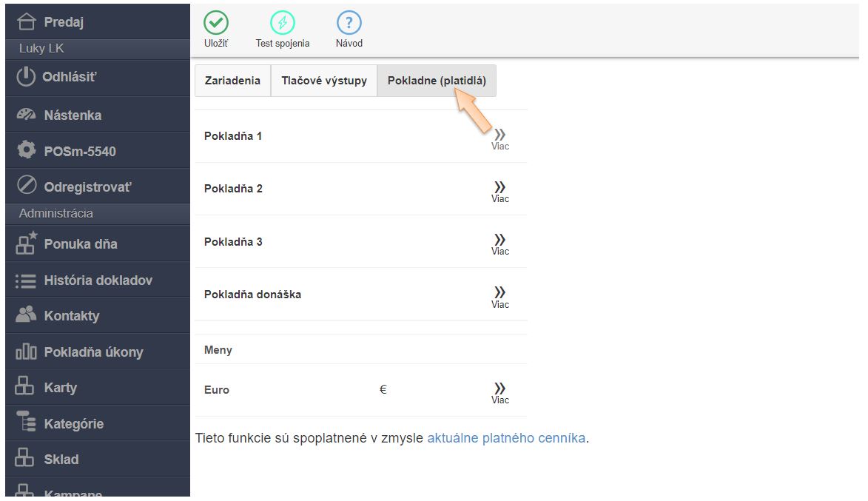Switch to the Tlačové výstupy tab

click(x=324, y=81)
